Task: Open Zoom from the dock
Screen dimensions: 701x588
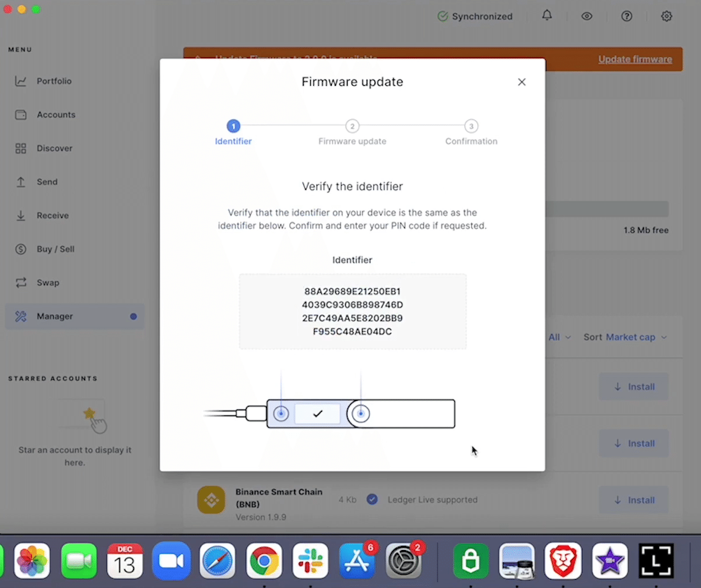Action: click(x=171, y=561)
